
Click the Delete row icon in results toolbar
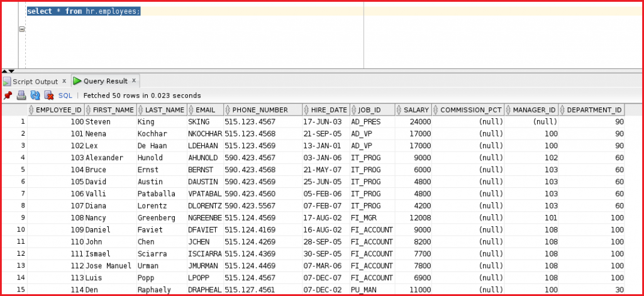(x=48, y=96)
